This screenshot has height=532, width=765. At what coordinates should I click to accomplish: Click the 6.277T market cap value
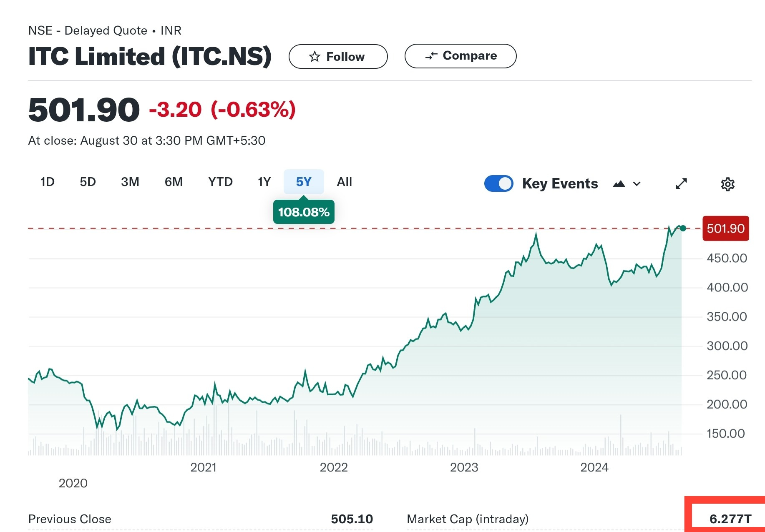730,519
